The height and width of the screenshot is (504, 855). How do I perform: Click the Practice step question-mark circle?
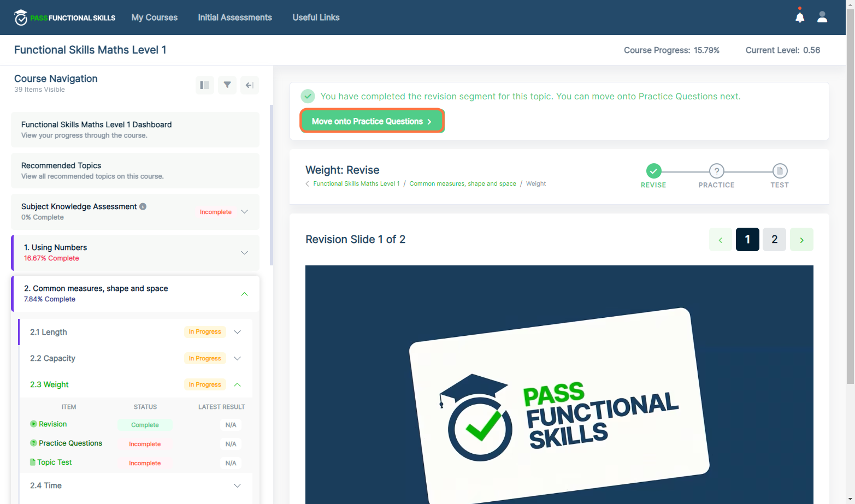click(717, 171)
